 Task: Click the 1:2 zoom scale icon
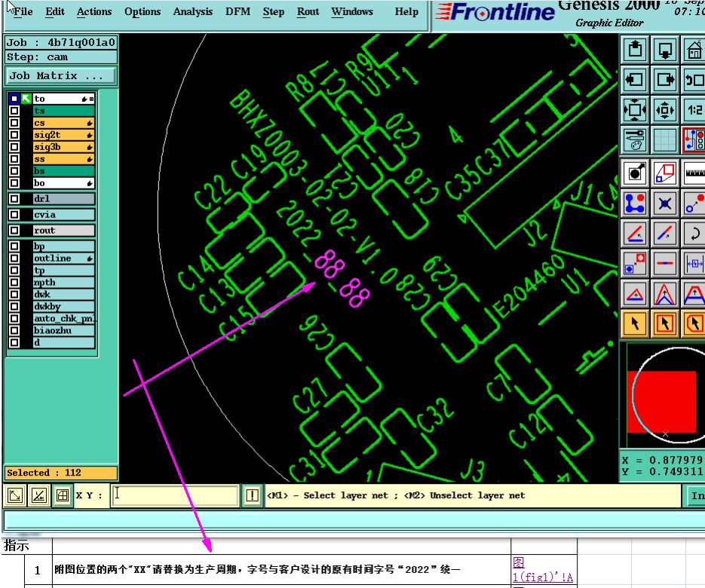(694, 110)
